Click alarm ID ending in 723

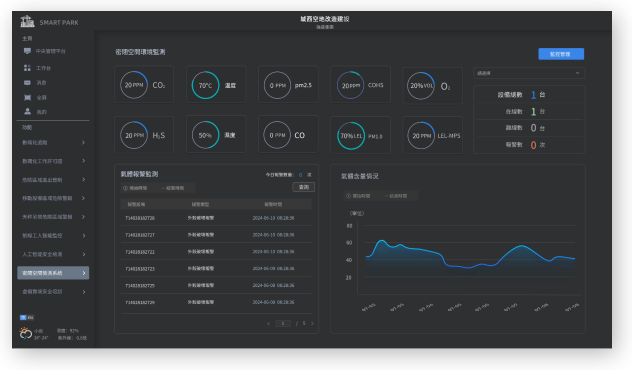pyautogui.click(x=140, y=269)
